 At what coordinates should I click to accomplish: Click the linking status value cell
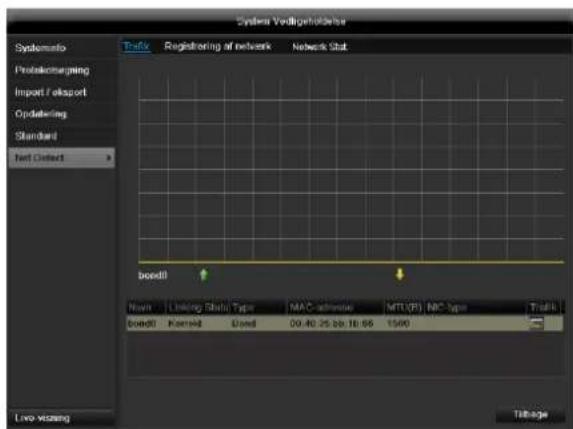185,323
